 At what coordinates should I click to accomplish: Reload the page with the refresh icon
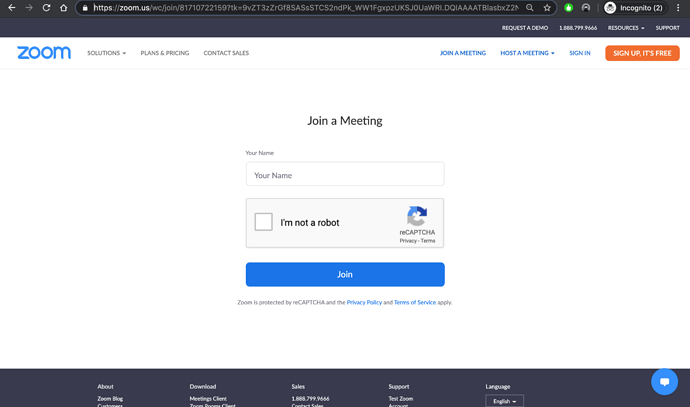[x=46, y=8]
